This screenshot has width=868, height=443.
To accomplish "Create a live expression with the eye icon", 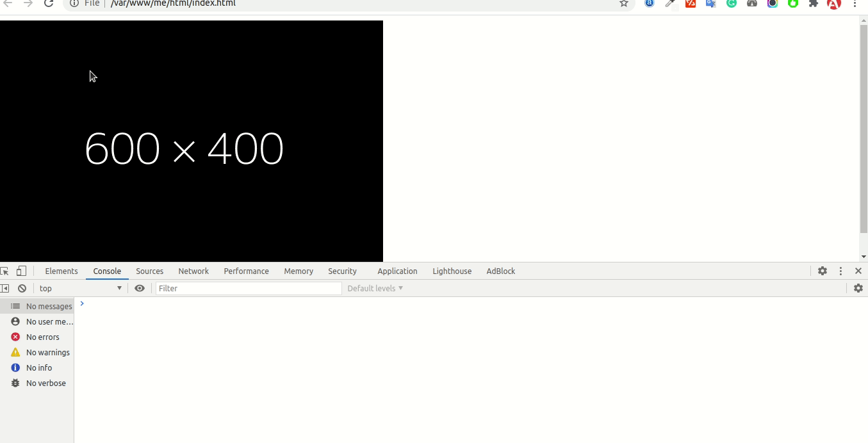I will point(140,288).
